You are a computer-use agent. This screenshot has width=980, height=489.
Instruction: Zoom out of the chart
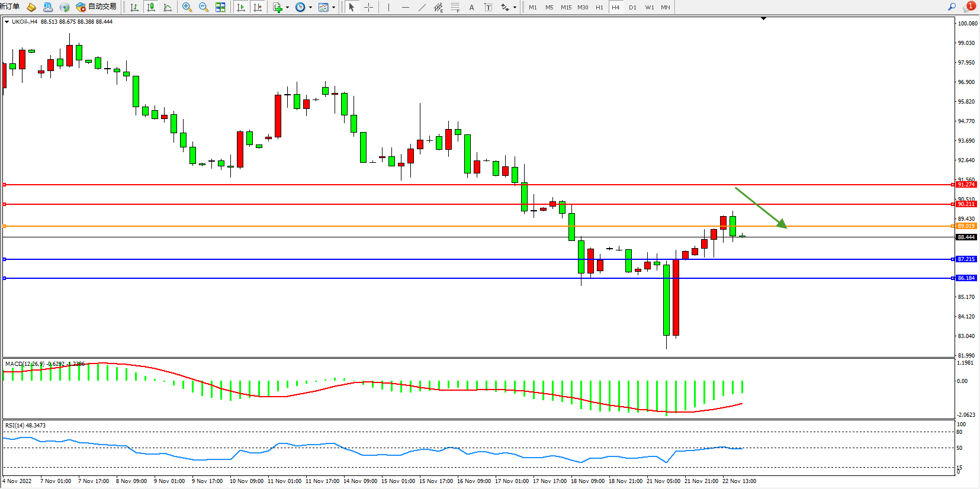pos(204,7)
